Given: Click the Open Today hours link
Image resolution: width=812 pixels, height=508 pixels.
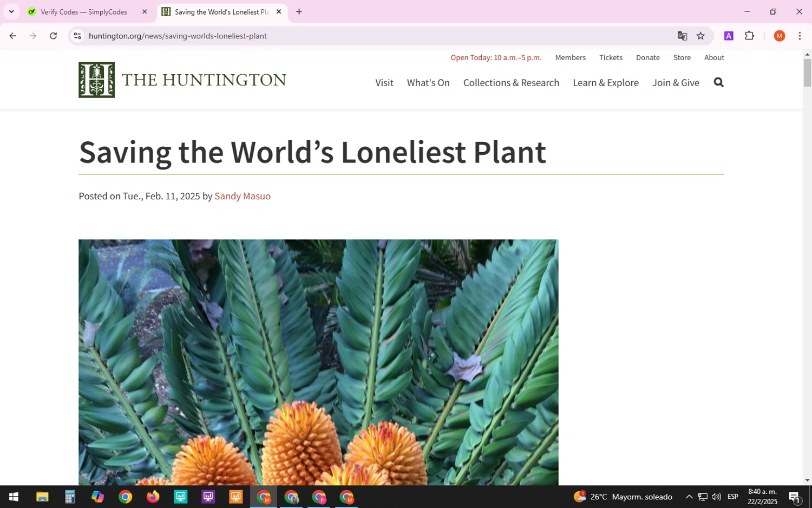Looking at the screenshot, I should pos(496,57).
